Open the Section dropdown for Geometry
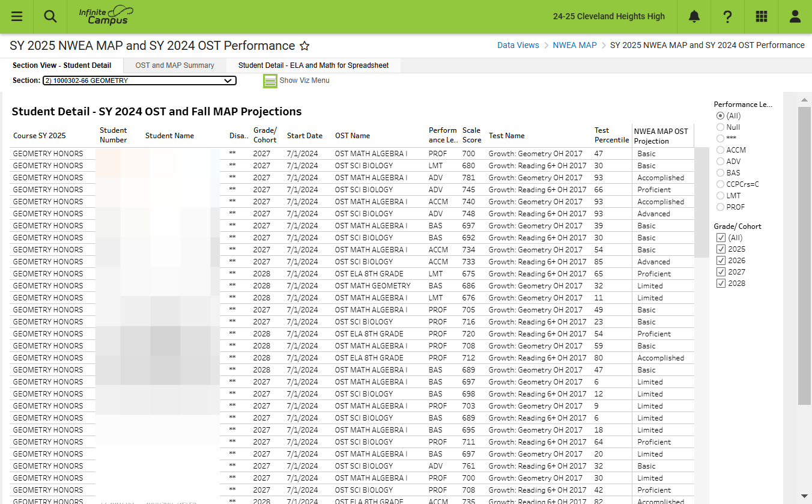The image size is (812, 504). coord(139,80)
